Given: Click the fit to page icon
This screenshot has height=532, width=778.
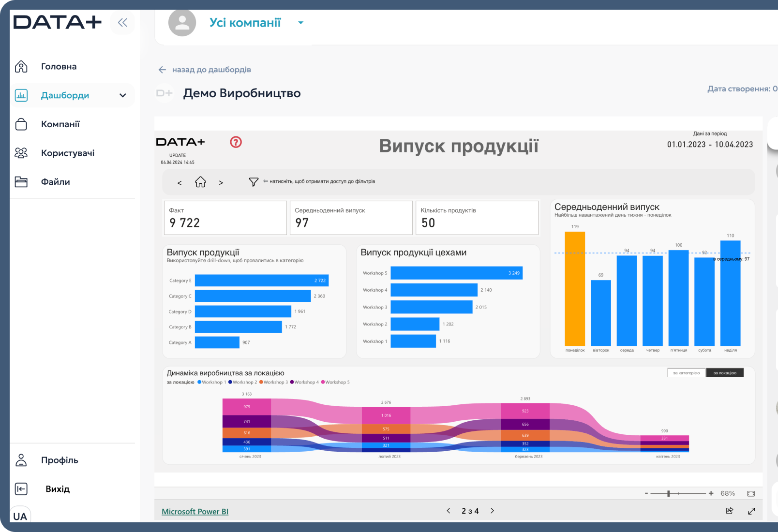Looking at the screenshot, I should click(x=751, y=493).
